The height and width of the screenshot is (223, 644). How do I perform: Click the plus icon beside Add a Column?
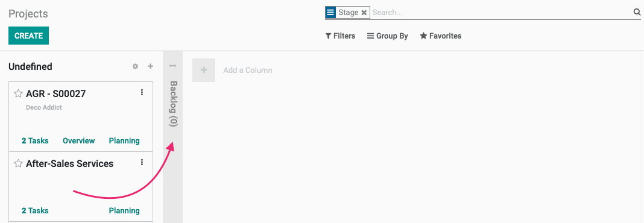[204, 71]
